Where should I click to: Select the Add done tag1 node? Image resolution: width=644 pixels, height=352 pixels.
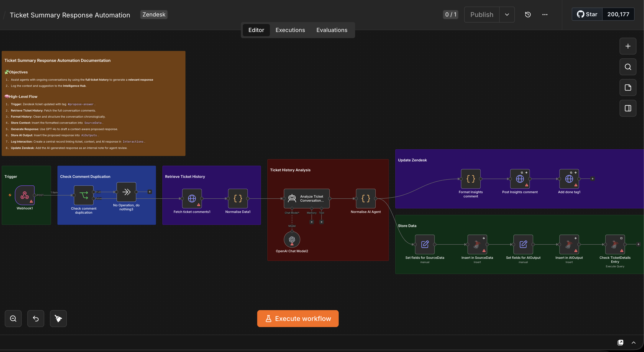(569, 179)
